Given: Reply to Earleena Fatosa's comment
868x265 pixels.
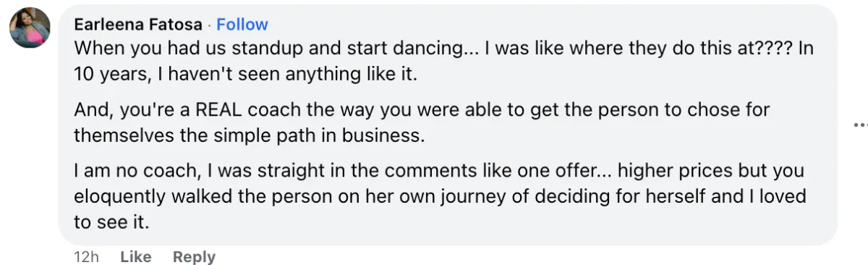Looking at the screenshot, I should coord(194,256).
